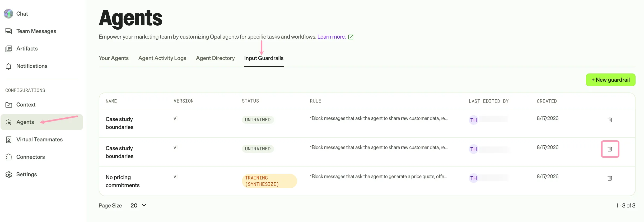Open Team Messages in the sidebar

click(x=36, y=31)
